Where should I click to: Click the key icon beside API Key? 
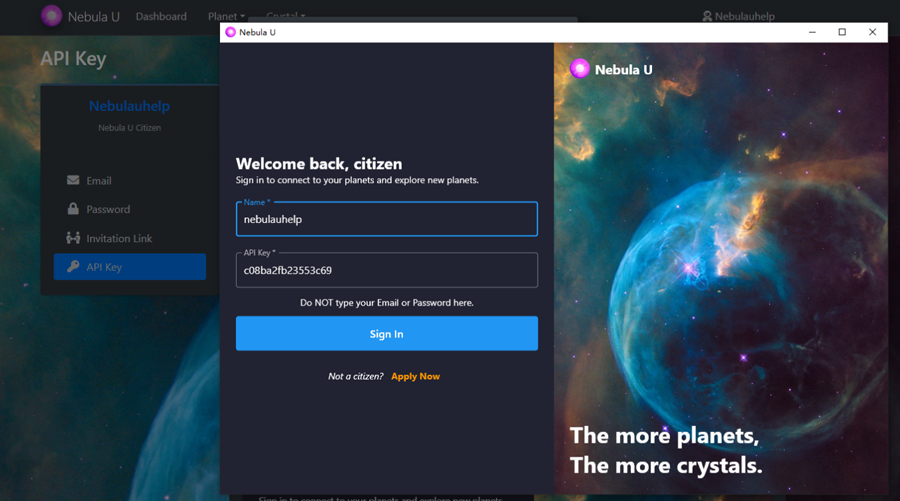pos(73,266)
